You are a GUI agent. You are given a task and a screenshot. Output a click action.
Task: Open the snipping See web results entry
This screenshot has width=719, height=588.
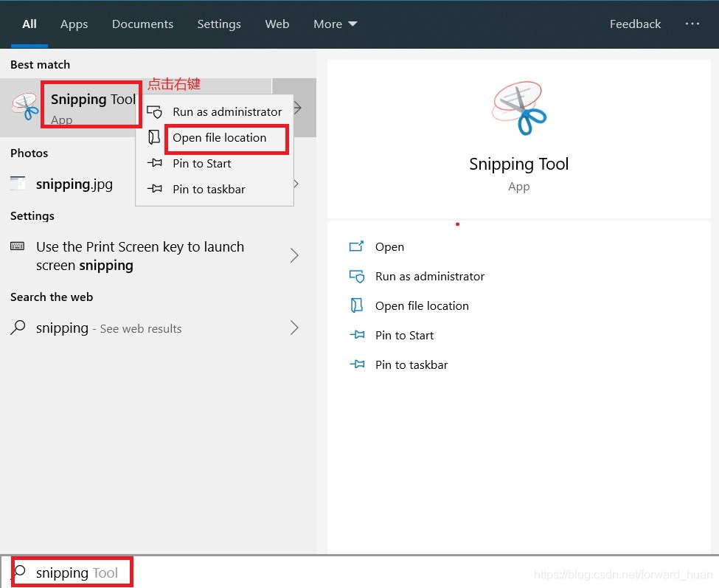coord(108,328)
